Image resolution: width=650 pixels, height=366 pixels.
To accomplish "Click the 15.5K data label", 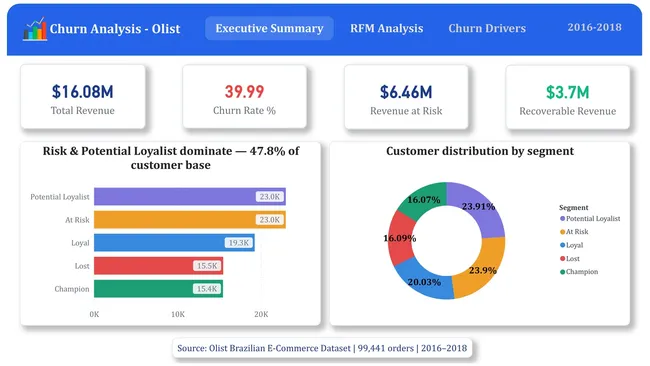I will pos(207,266).
